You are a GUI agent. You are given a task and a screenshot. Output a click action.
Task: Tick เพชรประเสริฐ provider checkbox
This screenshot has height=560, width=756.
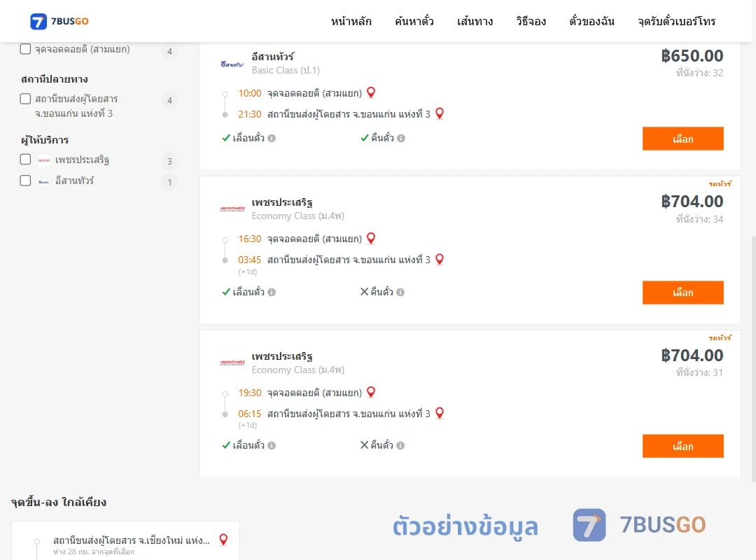tap(26, 159)
